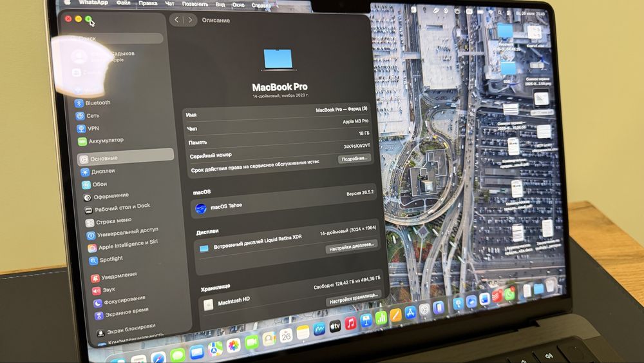Viewport: 644px width, 363px height.
Task: Open Аккумулятор battery settings
Action: [x=100, y=141]
